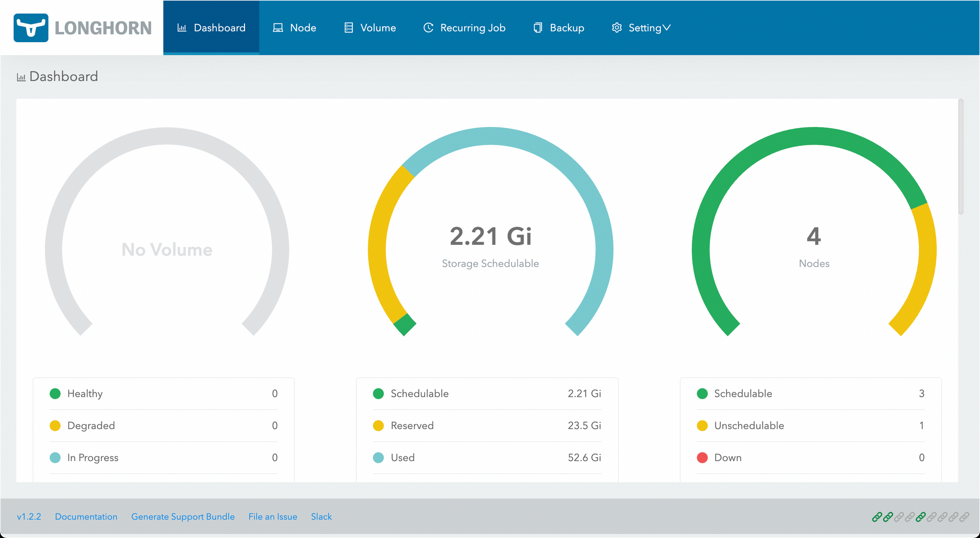Screen dimensions: 980x538
Task: Click the green Healthy legend dot
Action: [x=55, y=394]
